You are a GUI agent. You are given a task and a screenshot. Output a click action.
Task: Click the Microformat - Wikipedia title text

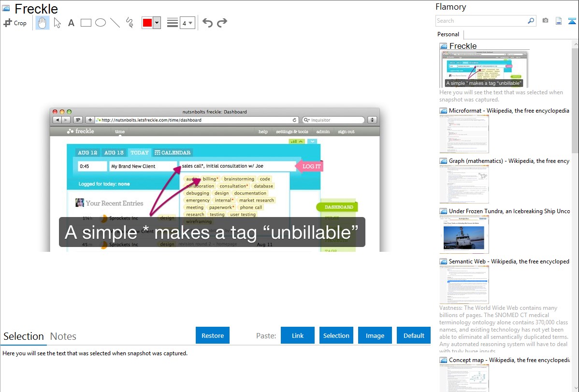[x=509, y=111]
